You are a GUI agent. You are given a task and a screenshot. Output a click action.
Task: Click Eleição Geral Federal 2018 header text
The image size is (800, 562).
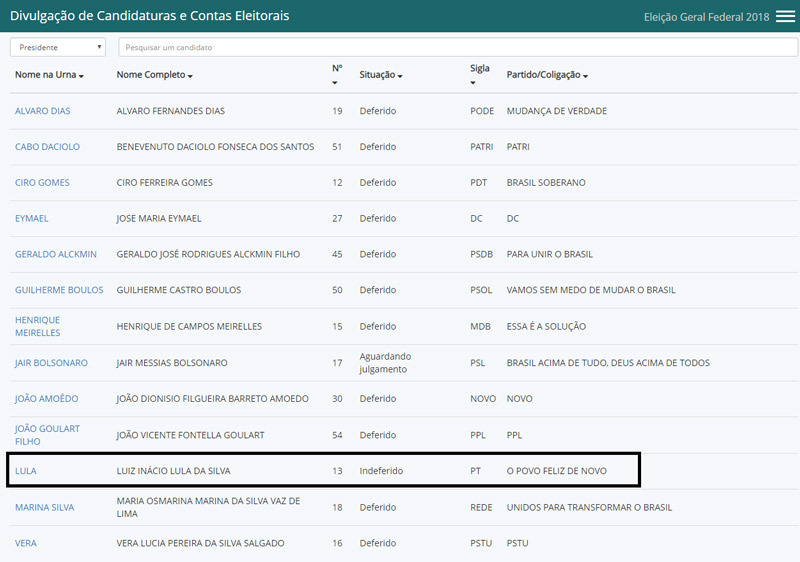click(x=706, y=17)
